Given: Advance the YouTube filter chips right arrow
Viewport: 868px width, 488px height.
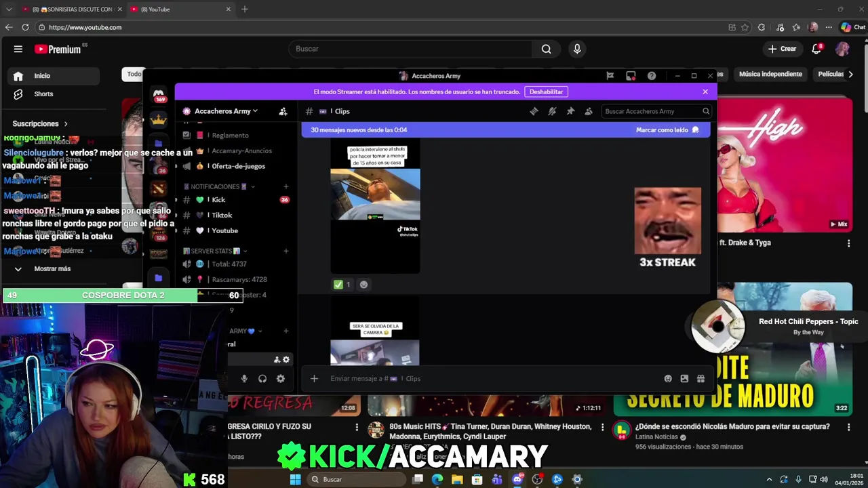Looking at the screenshot, I should click(x=850, y=74).
